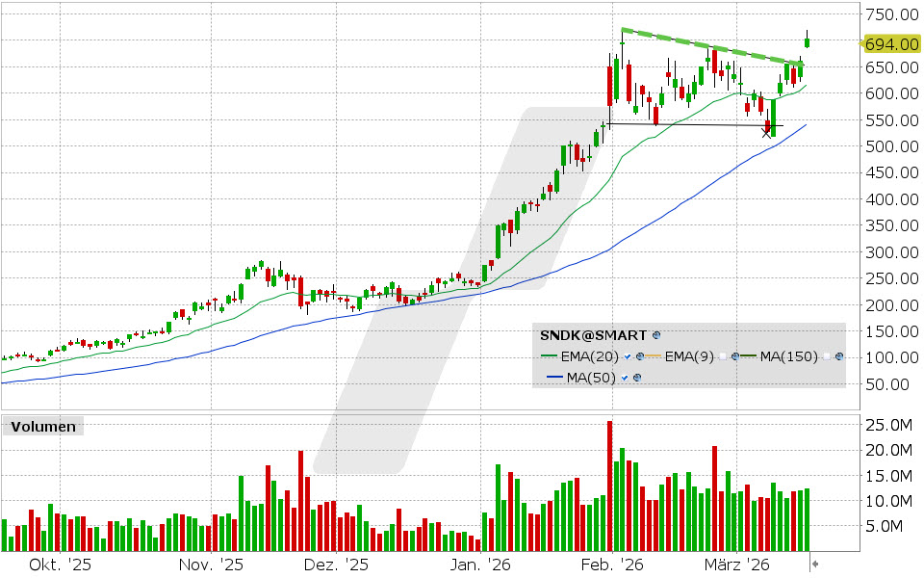Disable the MA(50) indicator checkbox
924x578 pixels.
coord(624,377)
